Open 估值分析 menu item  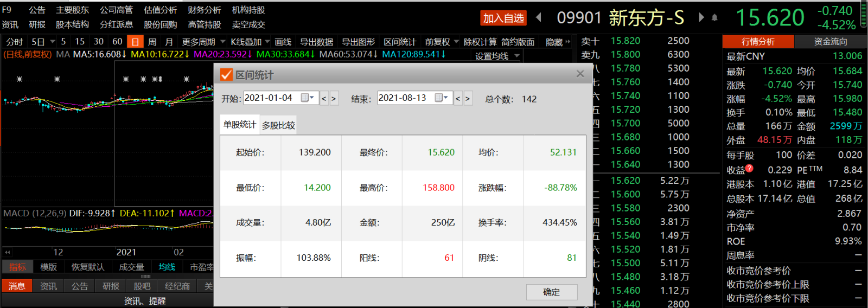[x=160, y=10]
